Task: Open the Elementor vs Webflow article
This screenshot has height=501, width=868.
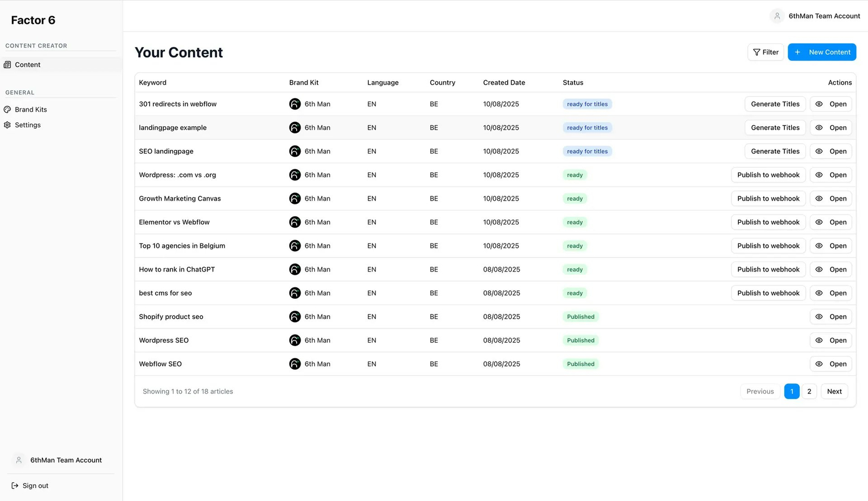Action: pos(831,222)
